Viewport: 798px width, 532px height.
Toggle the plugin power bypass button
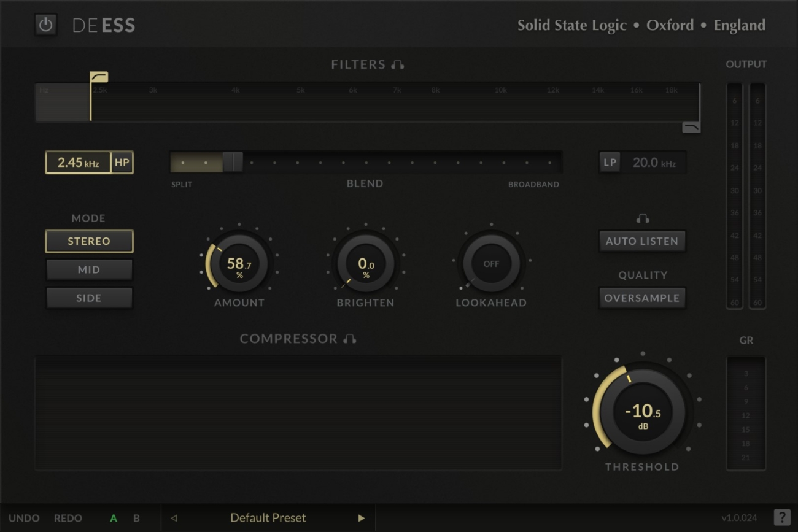pos(45,25)
